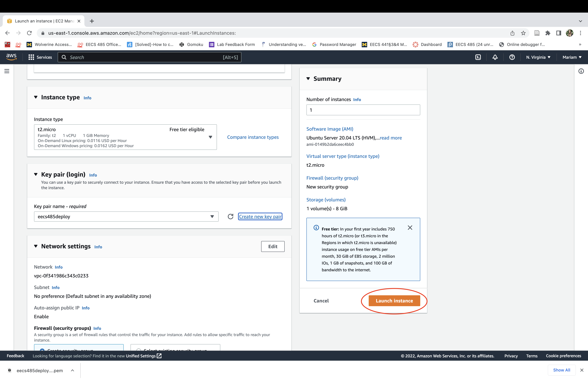Screen dimensions: 588x380
Task: Click Compare instance types link
Action: [x=253, y=137]
